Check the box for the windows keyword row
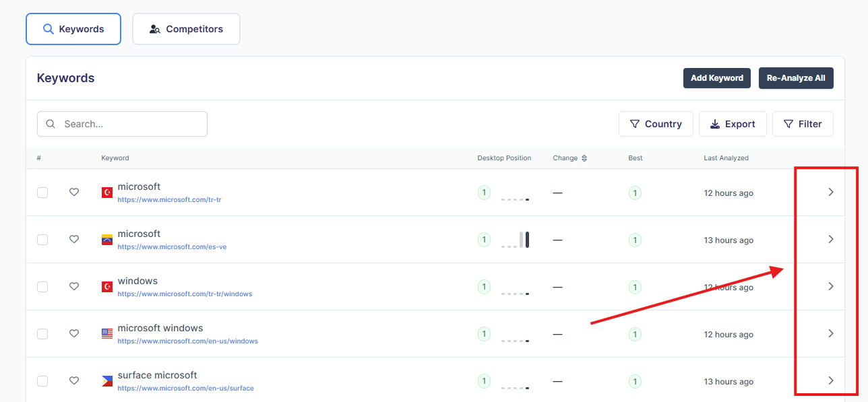 [x=42, y=287]
